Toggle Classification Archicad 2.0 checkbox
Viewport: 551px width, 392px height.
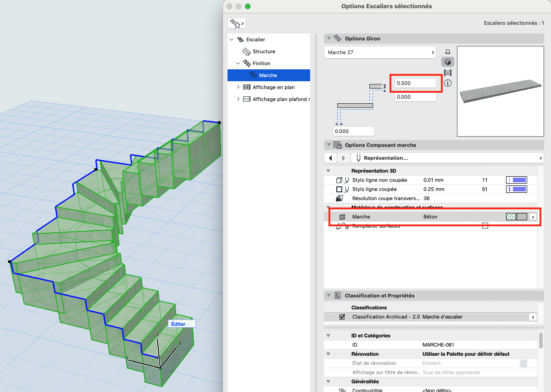(342, 317)
